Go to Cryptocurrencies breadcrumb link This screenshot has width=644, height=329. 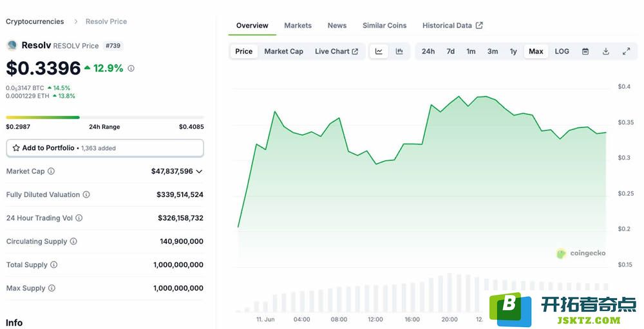[35, 21]
